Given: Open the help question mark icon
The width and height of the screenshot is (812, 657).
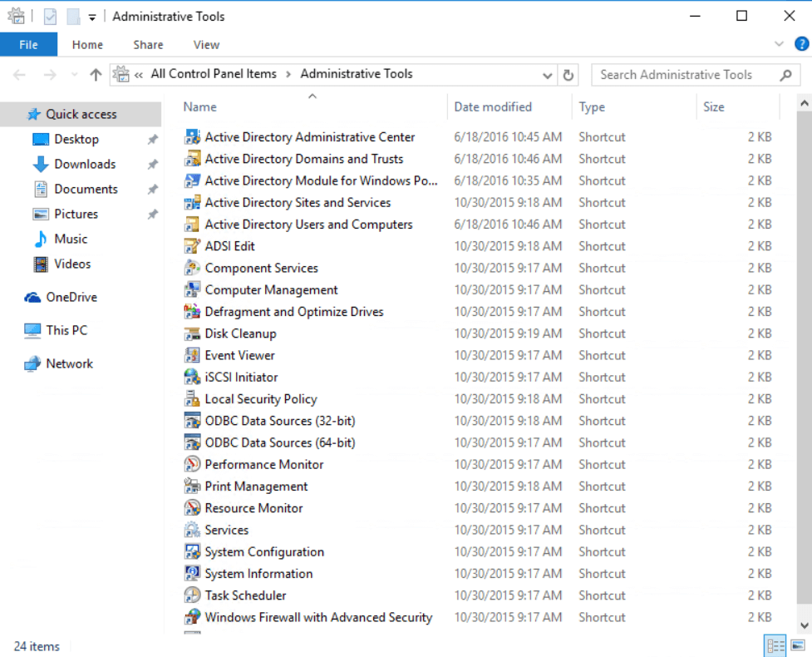Looking at the screenshot, I should (801, 44).
